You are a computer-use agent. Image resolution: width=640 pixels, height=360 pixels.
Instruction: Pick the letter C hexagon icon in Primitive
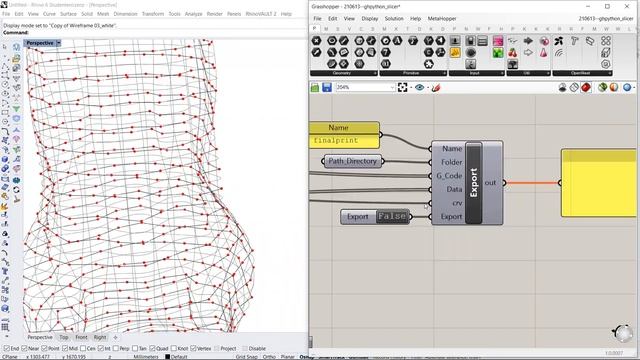tap(428, 53)
